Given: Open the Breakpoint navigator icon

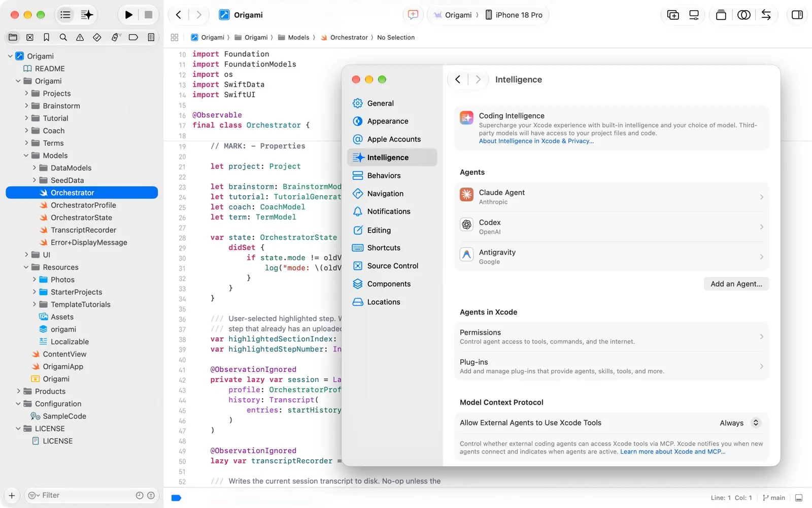Looking at the screenshot, I should pyautogui.click(x=133, y=37).
